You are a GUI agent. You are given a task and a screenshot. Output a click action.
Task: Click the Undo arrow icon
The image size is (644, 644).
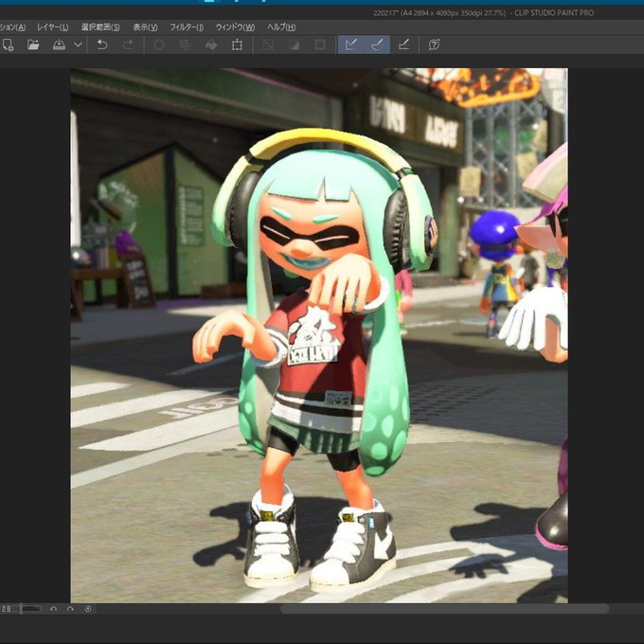102,45
